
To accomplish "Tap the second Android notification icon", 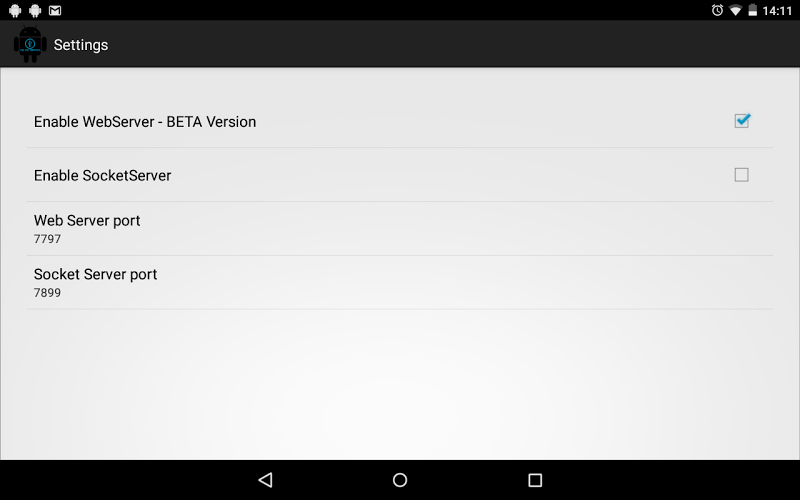I will (x=35, y=10).
